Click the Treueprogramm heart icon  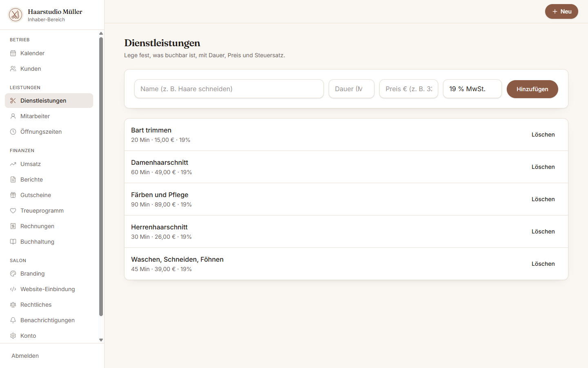coord(13,211)
